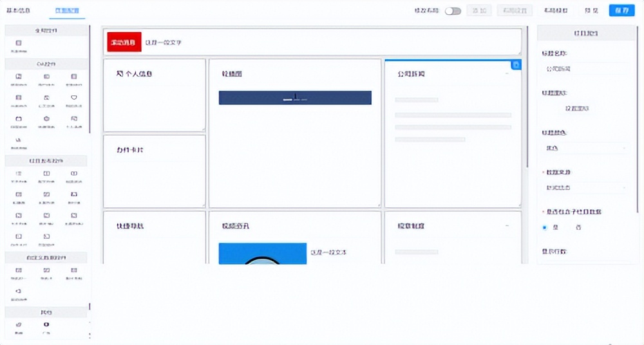644x345 pixels.
Task: Select the 办件卡片 card
Action: coord(155,171)
